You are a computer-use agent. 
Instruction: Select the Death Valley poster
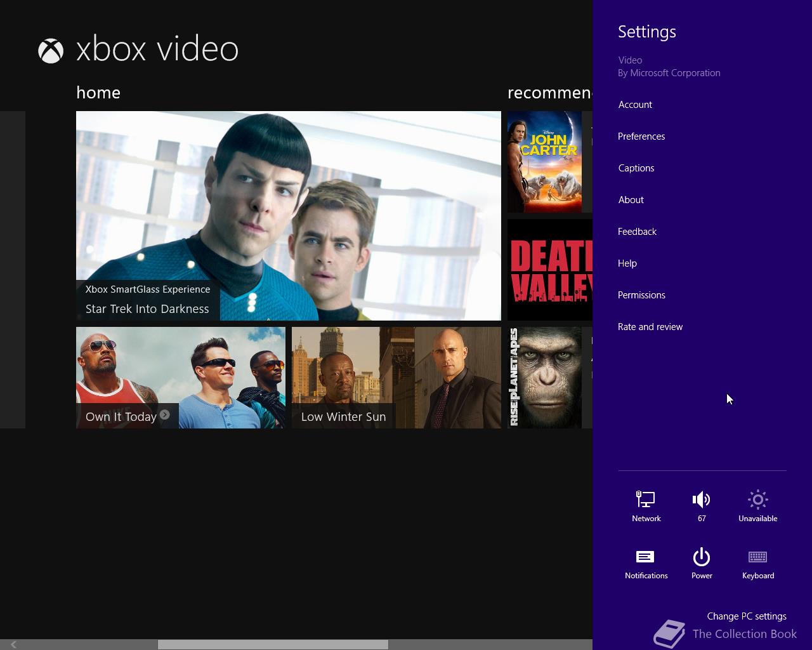550,270
